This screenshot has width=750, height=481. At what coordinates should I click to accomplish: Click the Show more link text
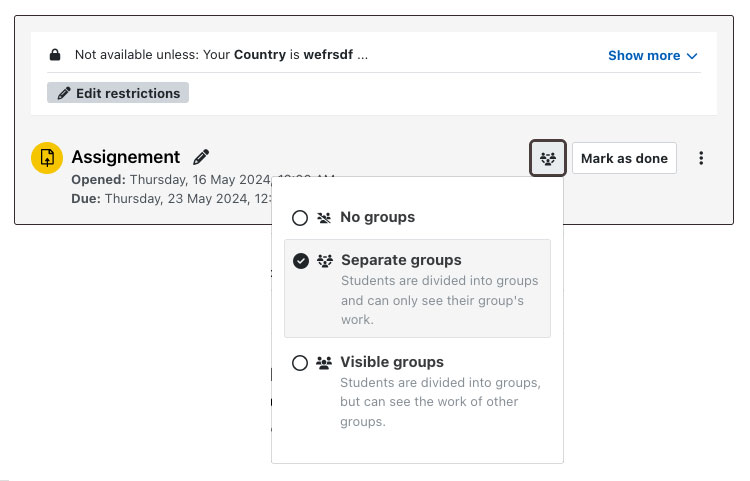(643, 56)
